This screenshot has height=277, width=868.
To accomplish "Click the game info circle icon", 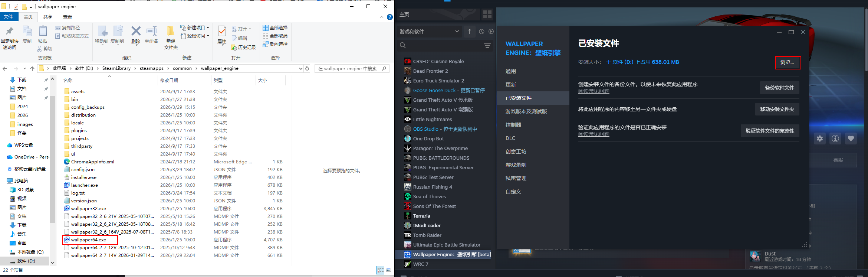I will (835, 138).
